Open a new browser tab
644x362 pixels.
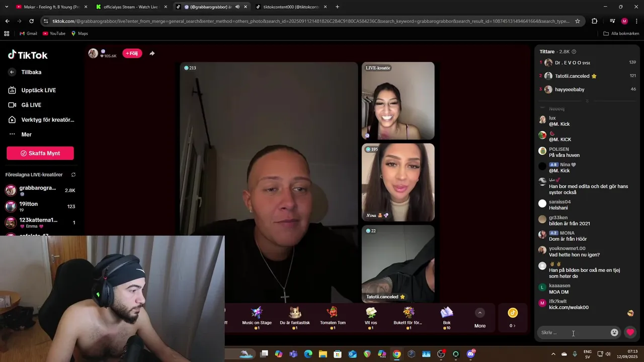(x=337, y=7)
